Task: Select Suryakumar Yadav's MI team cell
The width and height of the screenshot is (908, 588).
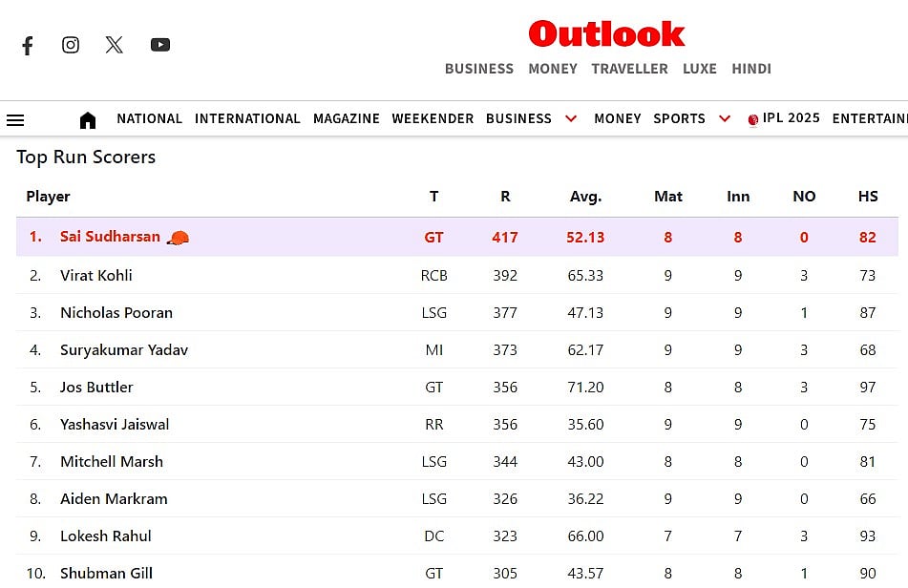Action: pos(433,350)
